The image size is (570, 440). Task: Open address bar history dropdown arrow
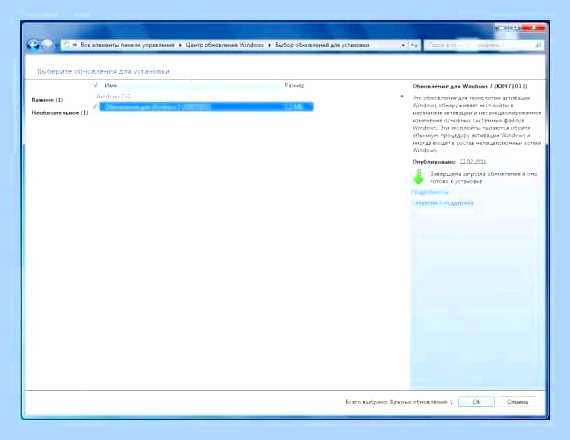pyautogui.click(x=403, y=45)
